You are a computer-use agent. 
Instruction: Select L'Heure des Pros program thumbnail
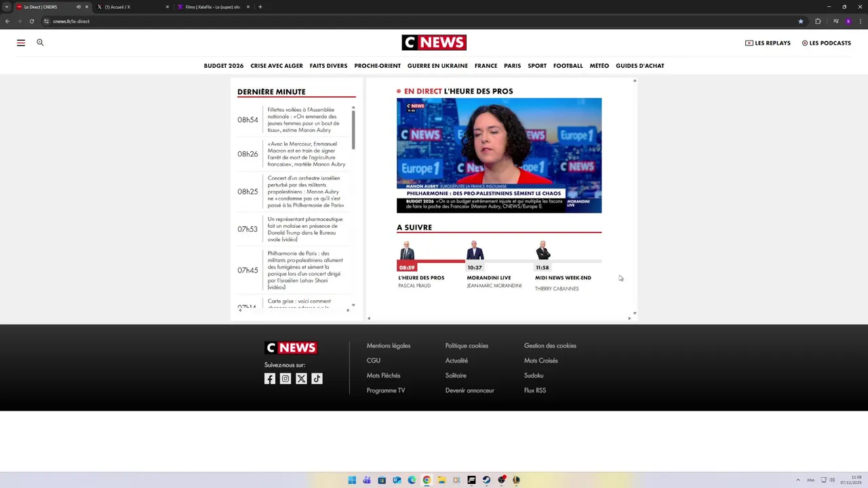[407, 250]
